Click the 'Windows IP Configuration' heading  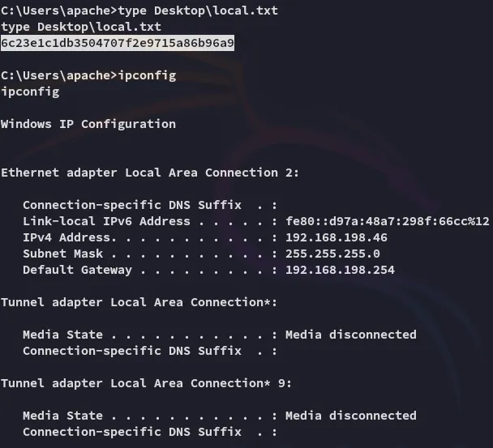coord(88,123)
